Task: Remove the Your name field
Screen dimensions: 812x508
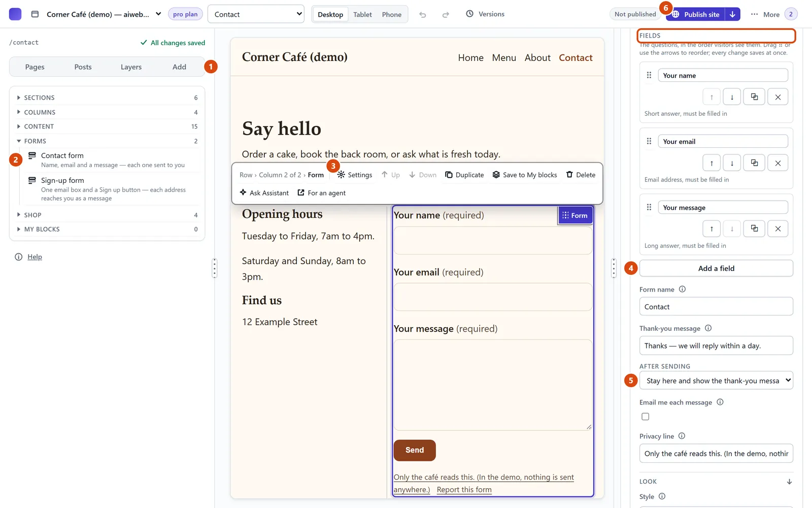Action: pyautogui.click(x=778, y=97)
